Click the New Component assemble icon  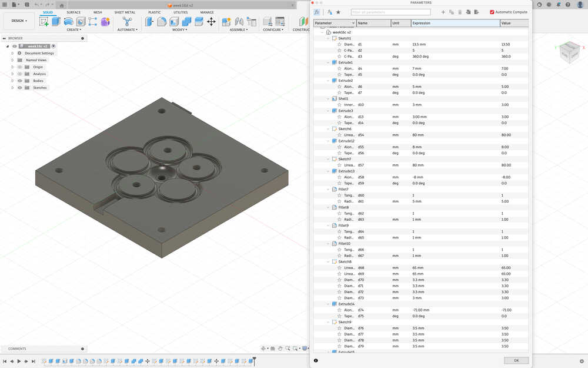[x=226, y=21]
